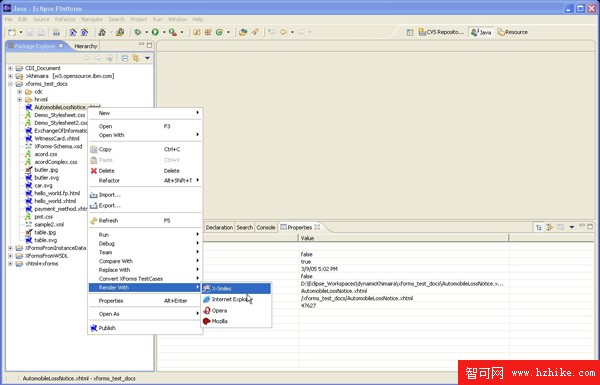Click the yellow back navigation arrow icon

[x=284, y=33]
